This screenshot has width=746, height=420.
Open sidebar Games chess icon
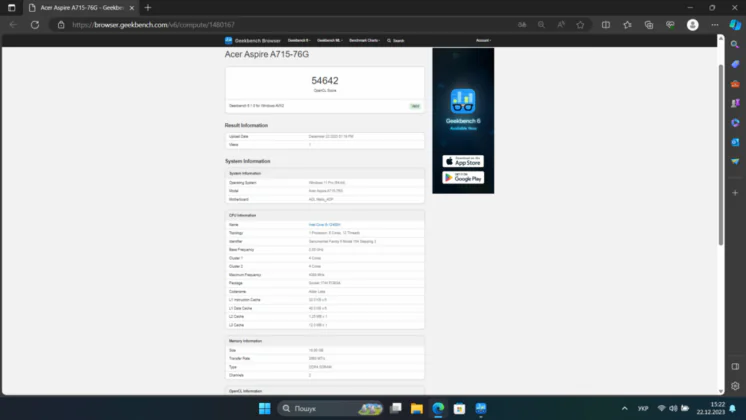[735, 103]
